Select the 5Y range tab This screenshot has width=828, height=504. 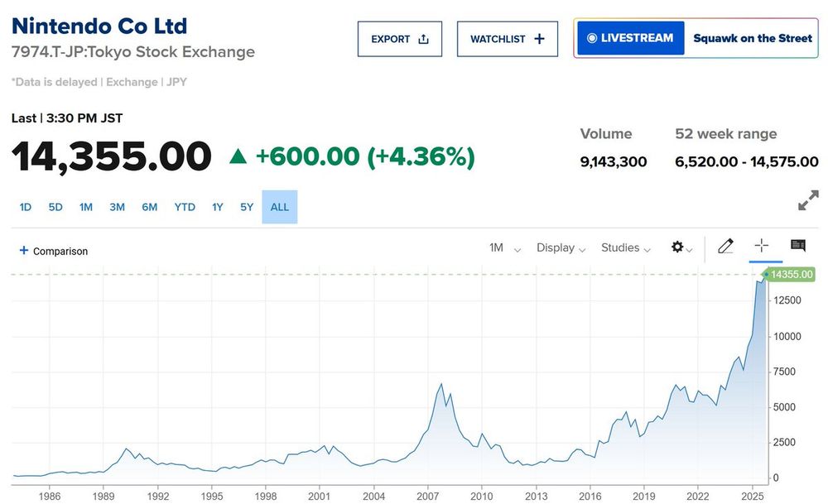pos(247,207)
